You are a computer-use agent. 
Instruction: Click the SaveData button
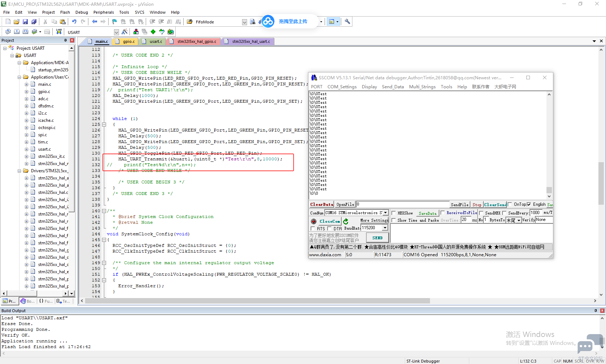(x=427, y=213)
